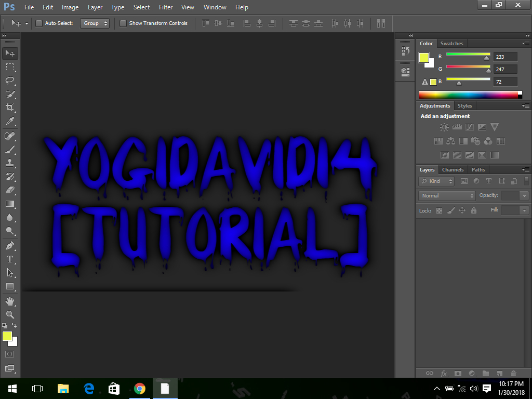Expand the Kind layer filter dropdown
This screenshot has height=399, width=532.
(x=436, y=181)
